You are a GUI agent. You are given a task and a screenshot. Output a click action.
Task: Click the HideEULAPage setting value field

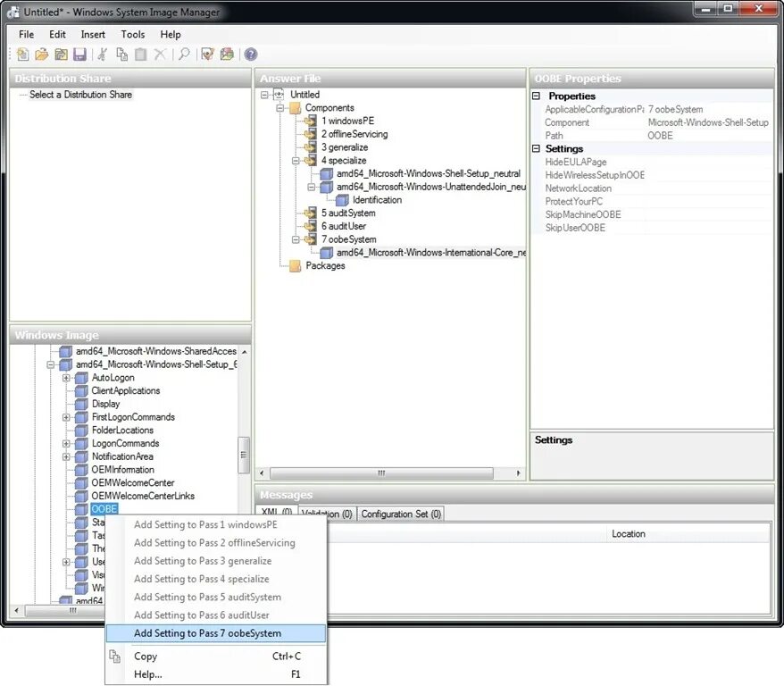click(709, 162)
